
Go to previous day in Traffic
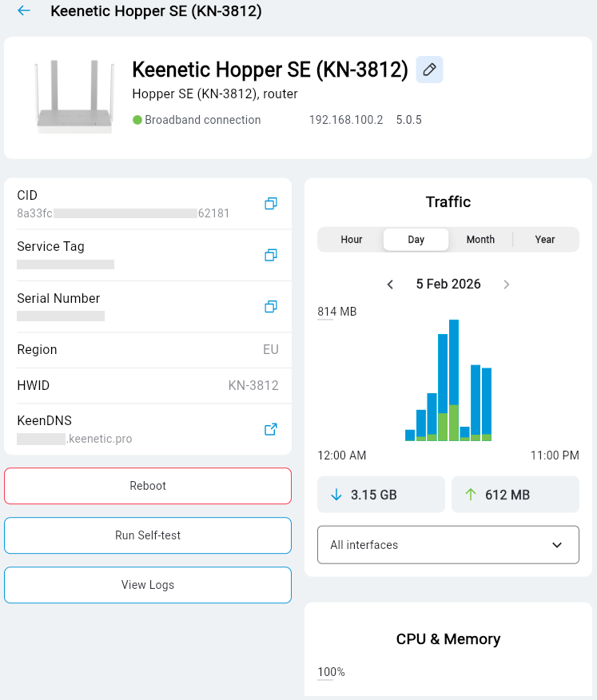(390, 284)
